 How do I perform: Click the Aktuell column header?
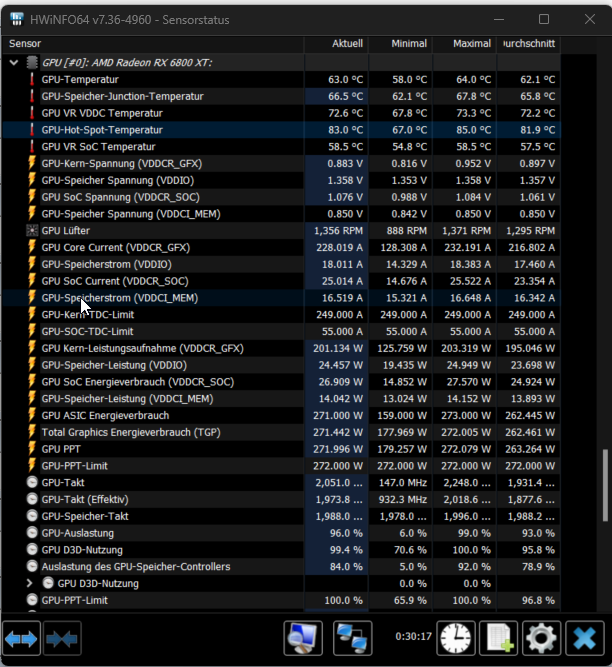click(336, 43)
